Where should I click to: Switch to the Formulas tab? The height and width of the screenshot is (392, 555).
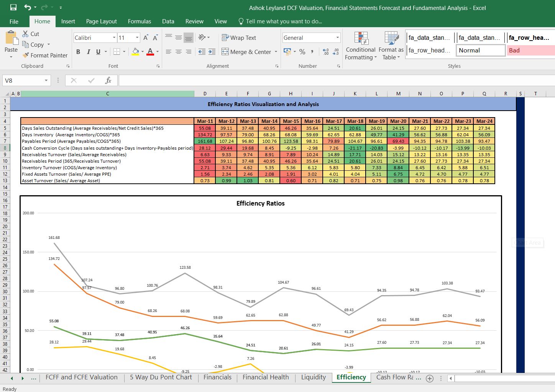(140, 21)
